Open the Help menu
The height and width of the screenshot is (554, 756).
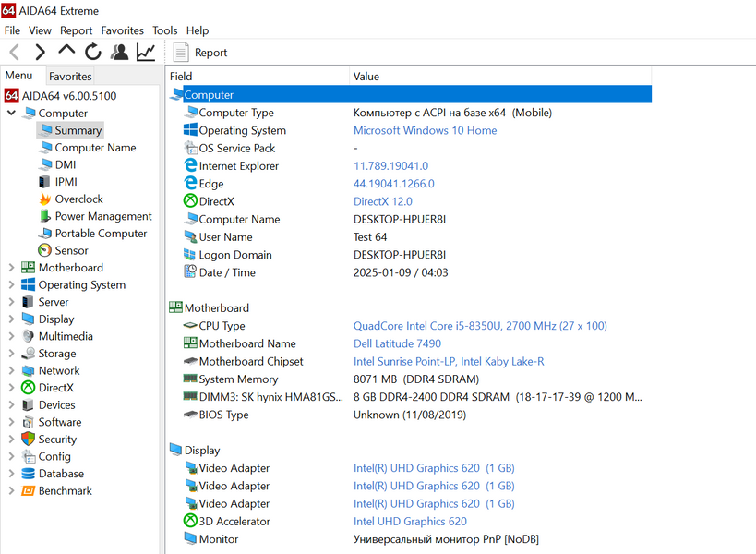tap(198, 30)
